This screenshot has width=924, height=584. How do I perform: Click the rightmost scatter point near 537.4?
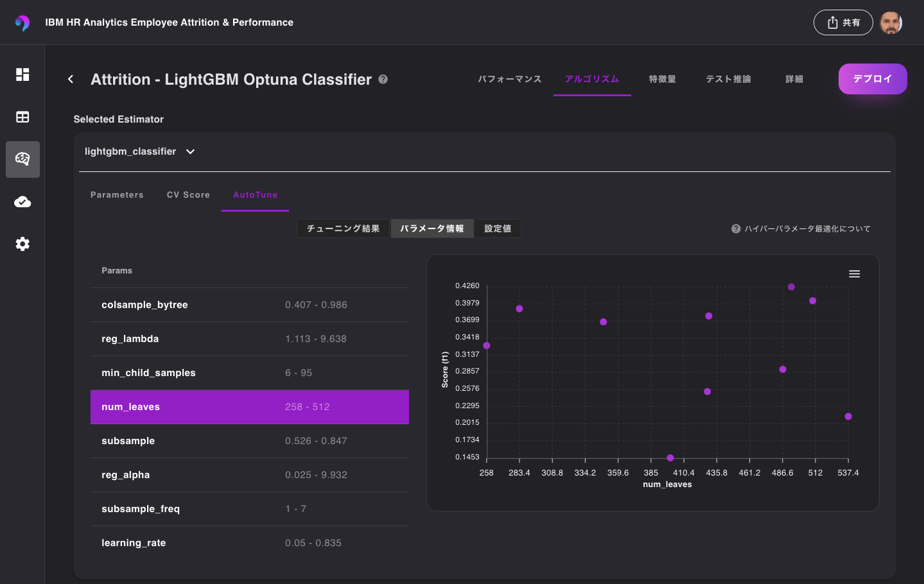[848, 417]
